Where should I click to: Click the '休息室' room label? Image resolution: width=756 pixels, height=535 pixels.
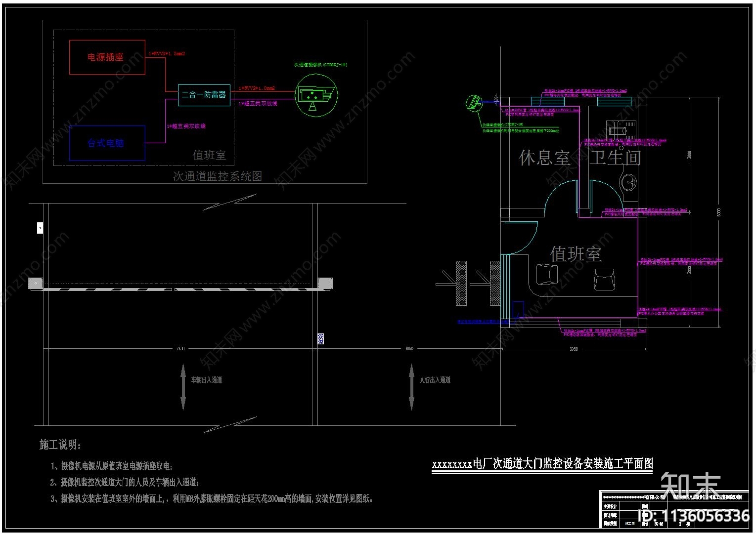point(544,158)
